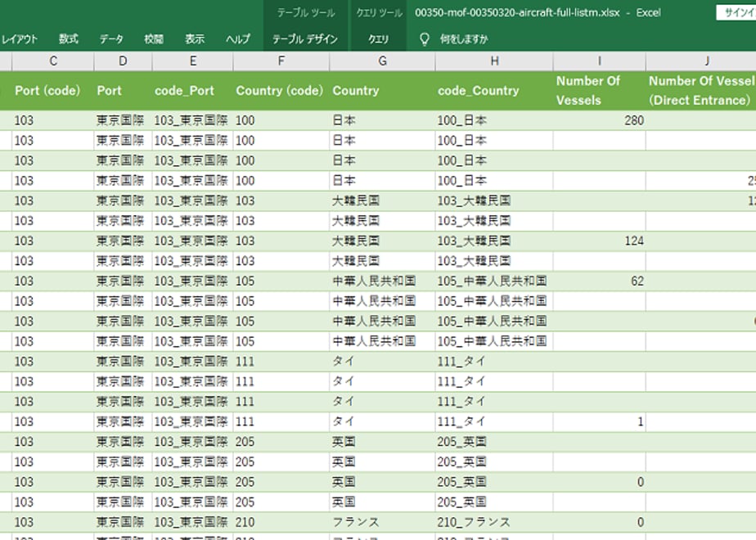This screenshot has width=756, height=540.
Task: Click the タイ country cell in the value-1 row
Action: pyautogui.click(x=382, y=422)
